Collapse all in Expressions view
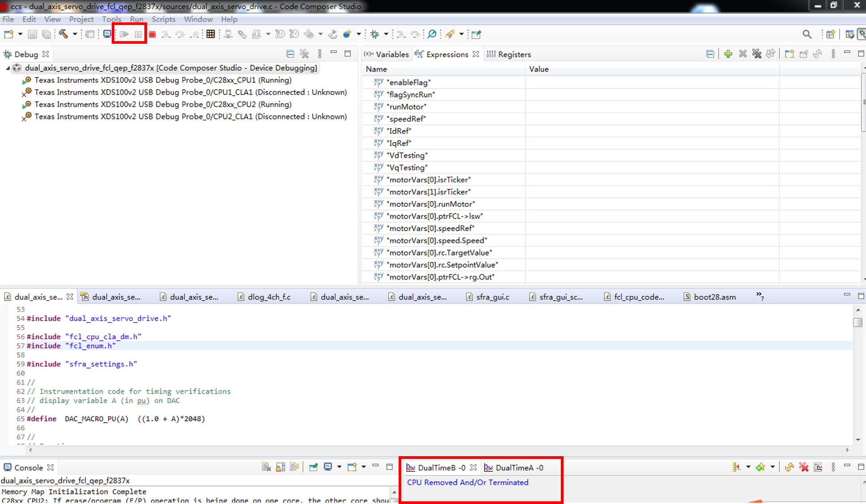The image size is (866, 504). click(710, 54)
